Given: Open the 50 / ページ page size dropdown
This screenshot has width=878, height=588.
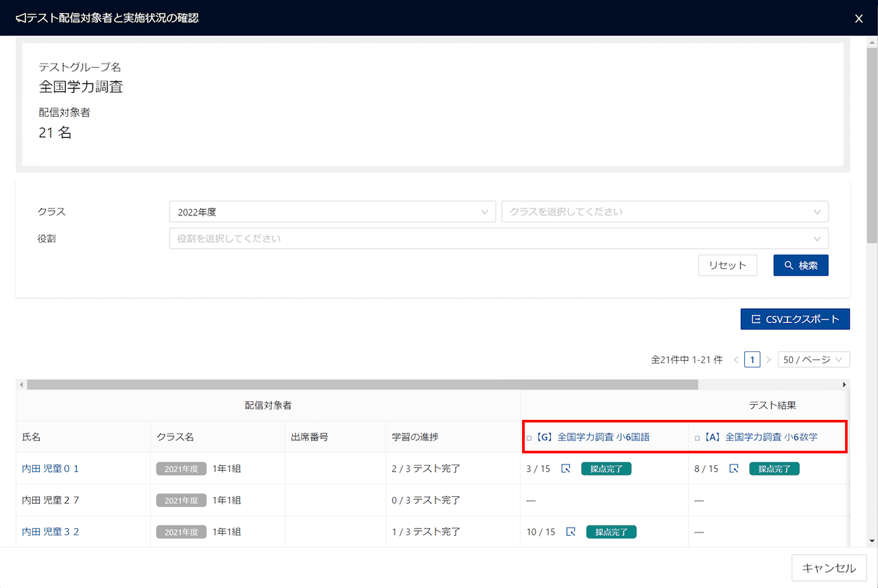Looking at the screenshot, I should pyautogui.click(x=814, y=360).
